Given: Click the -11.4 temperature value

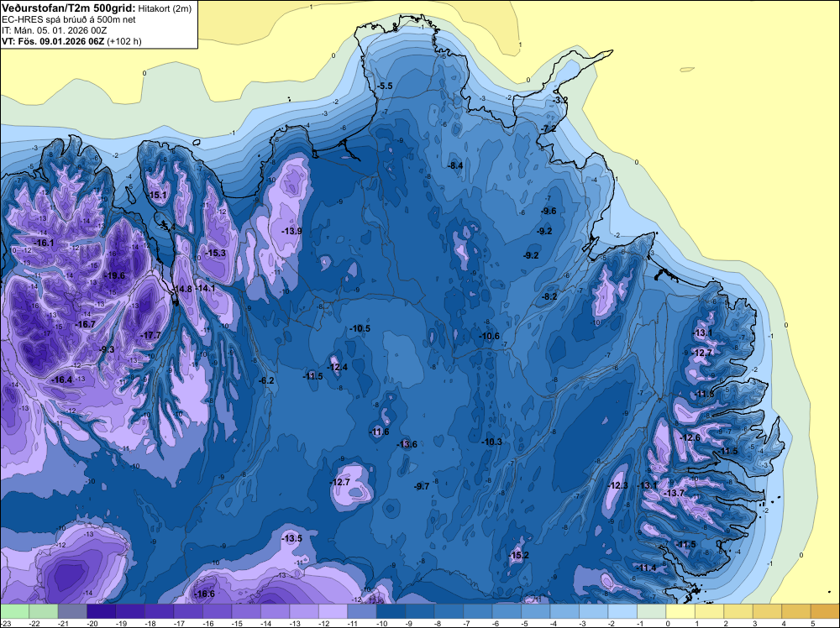Looking at the screenshot, I should (647, 568).
